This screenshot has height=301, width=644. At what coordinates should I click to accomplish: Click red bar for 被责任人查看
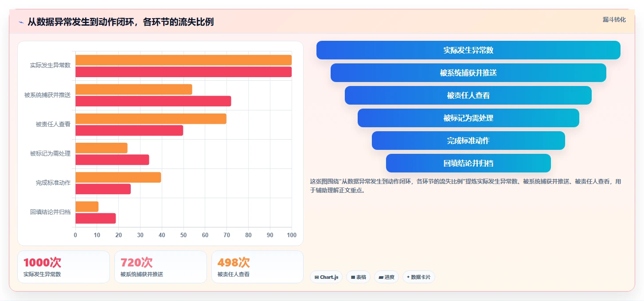click(x=129, y=130)
